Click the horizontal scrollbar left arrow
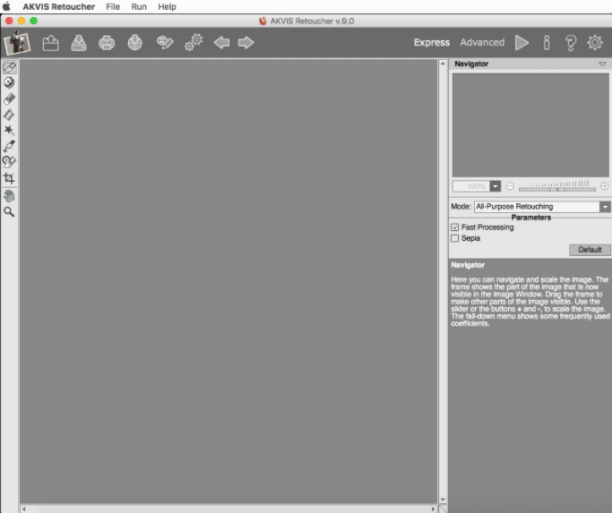The height and width of the screenshot is (513, 612). [x=24, y=509]
